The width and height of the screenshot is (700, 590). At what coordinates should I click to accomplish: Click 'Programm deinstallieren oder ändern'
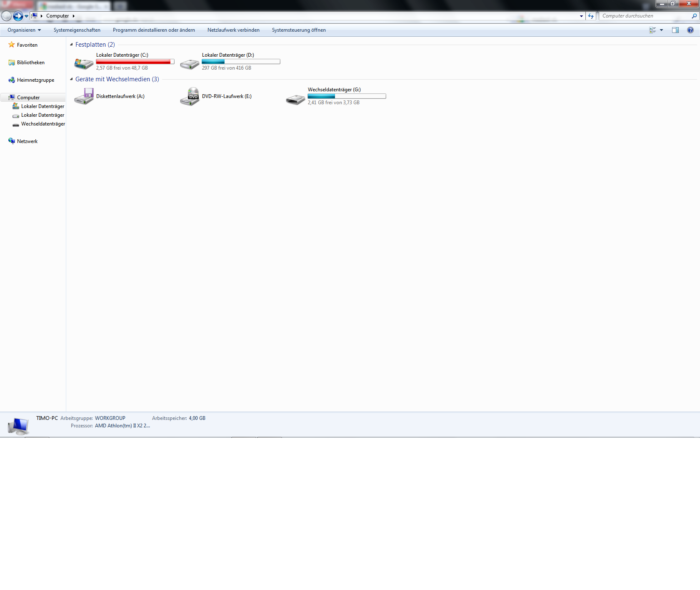[154, 30]
